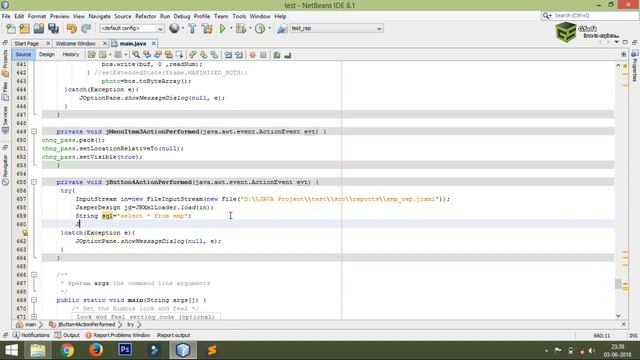Click the Comment icon in editor toolbar
640x360 pixels.
pyautogui.click(x=277, y=55)
